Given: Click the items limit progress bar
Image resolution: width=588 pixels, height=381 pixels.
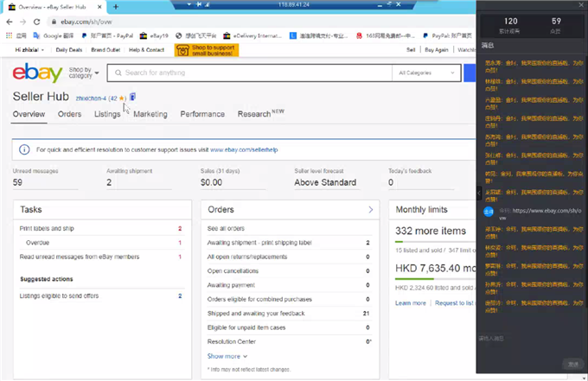Looking at the screenshot, I should [435, 242].
